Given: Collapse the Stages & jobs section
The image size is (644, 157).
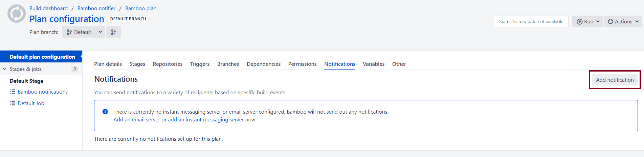Looking at the screenshot, I should (x=5, y=69).
